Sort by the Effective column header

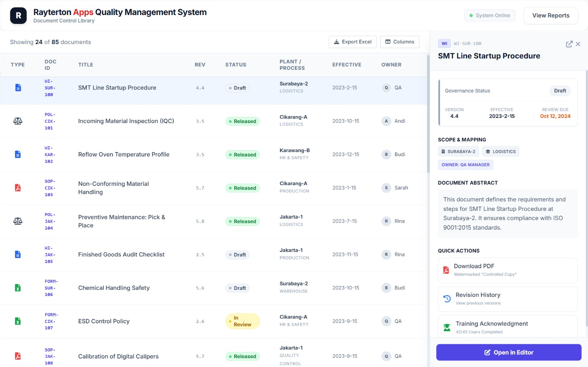(x=347, y=65)
